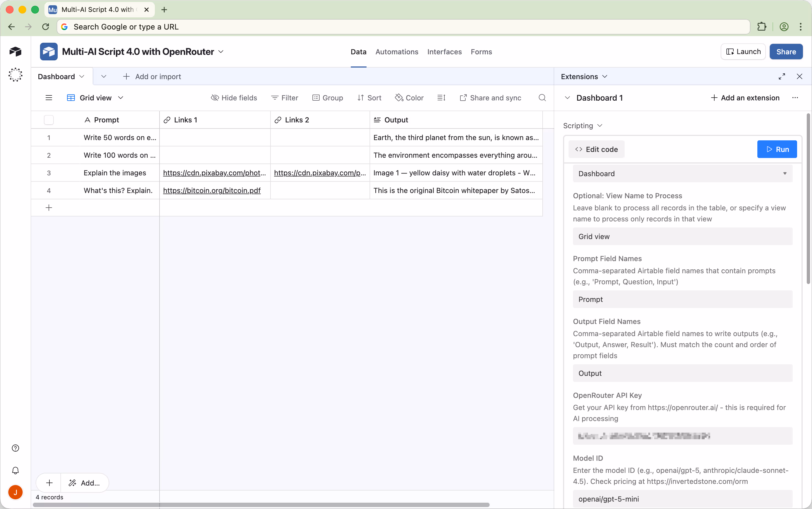The width and height of the screenshot is (812, 509).
Task: Select all records using the header checkbox
Action: coord(49,119)
